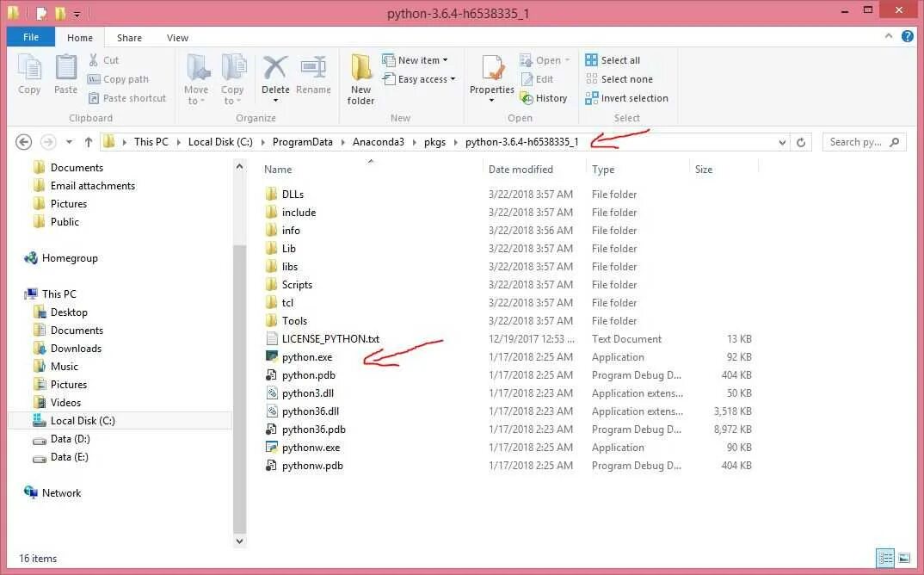Open the New item dropdown
The image size is (924, 575).
coord(415,60)
